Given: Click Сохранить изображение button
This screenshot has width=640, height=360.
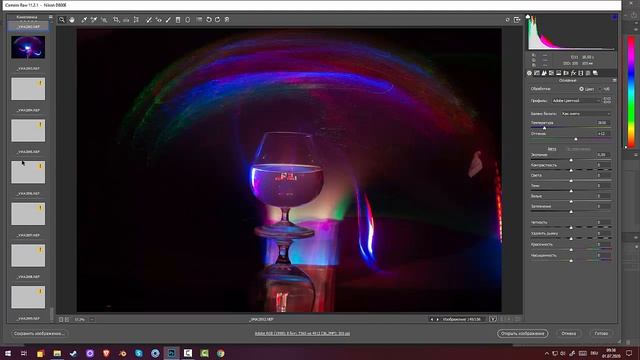Looking at the screenshot, I should (x=39, y=333).
